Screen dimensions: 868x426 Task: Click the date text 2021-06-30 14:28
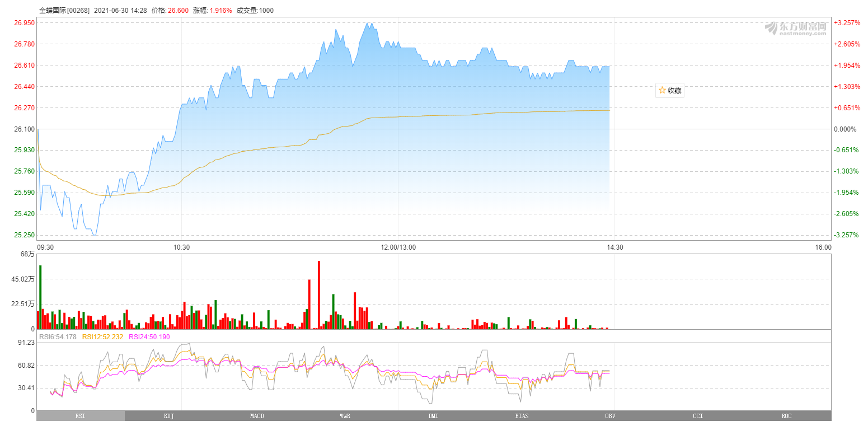point(121,10)
